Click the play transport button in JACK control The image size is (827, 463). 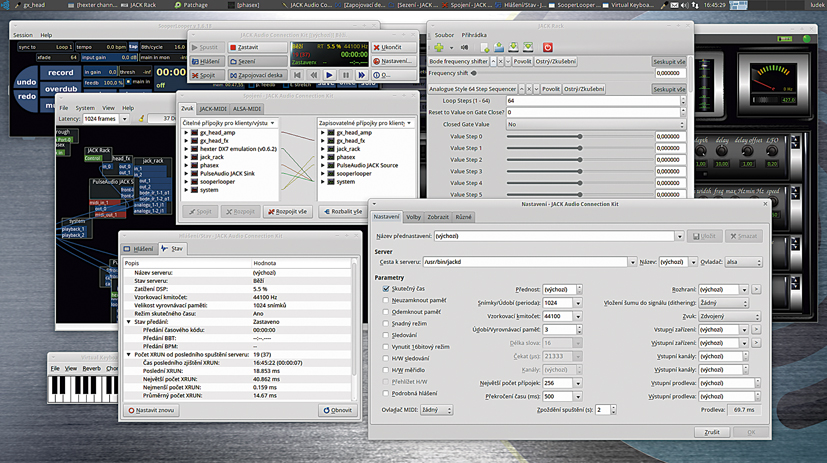tap(329, 75)
